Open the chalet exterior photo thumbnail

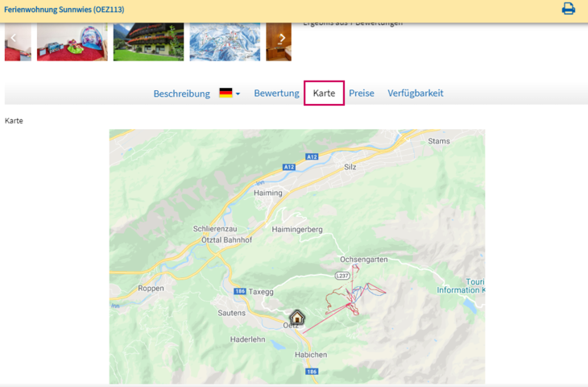pos(148,41)
